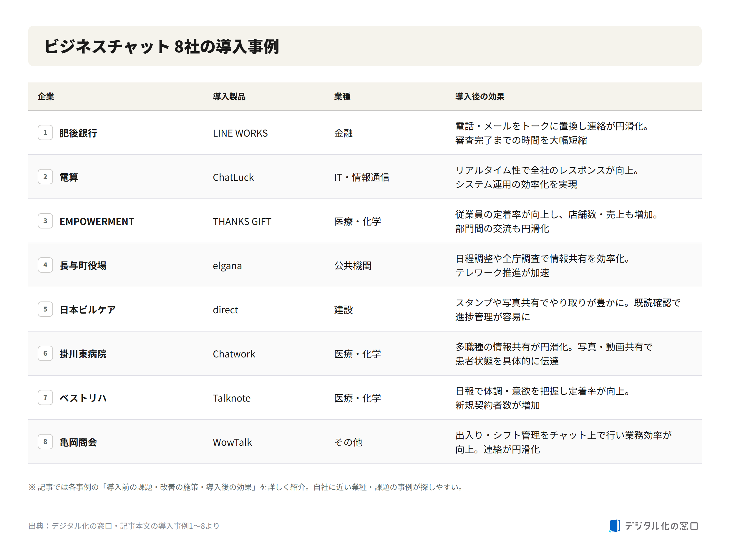Pick the industry cell 金融
This screenshot has height=560, width=730.
344,133
